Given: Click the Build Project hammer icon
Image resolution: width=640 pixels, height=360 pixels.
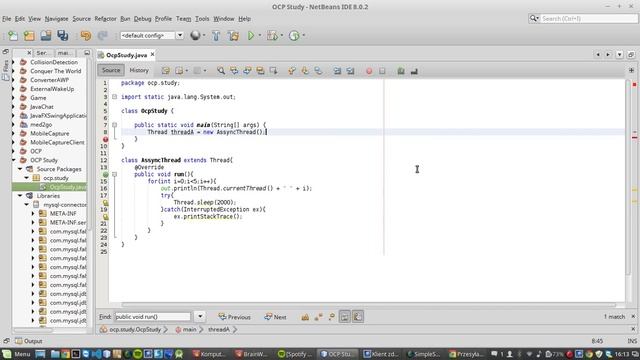Looking at the screenshot, I should point(216,36).
